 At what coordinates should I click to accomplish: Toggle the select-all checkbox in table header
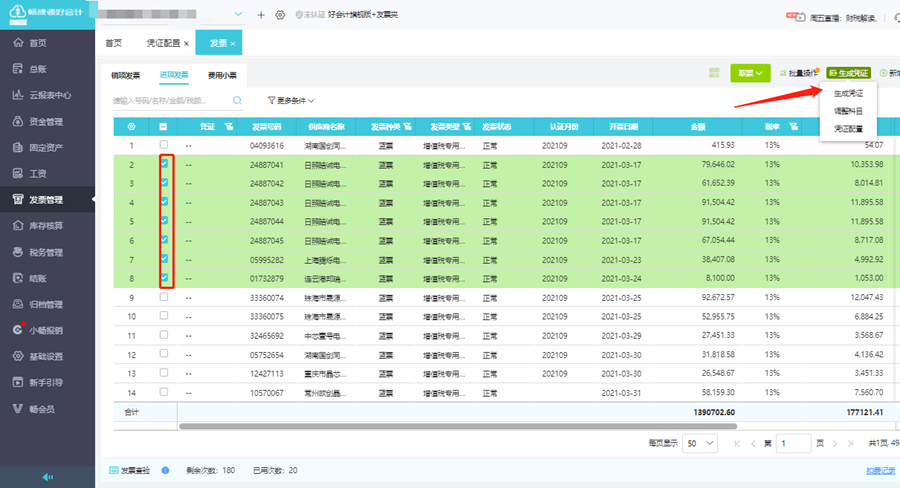(x=164, y=127)
